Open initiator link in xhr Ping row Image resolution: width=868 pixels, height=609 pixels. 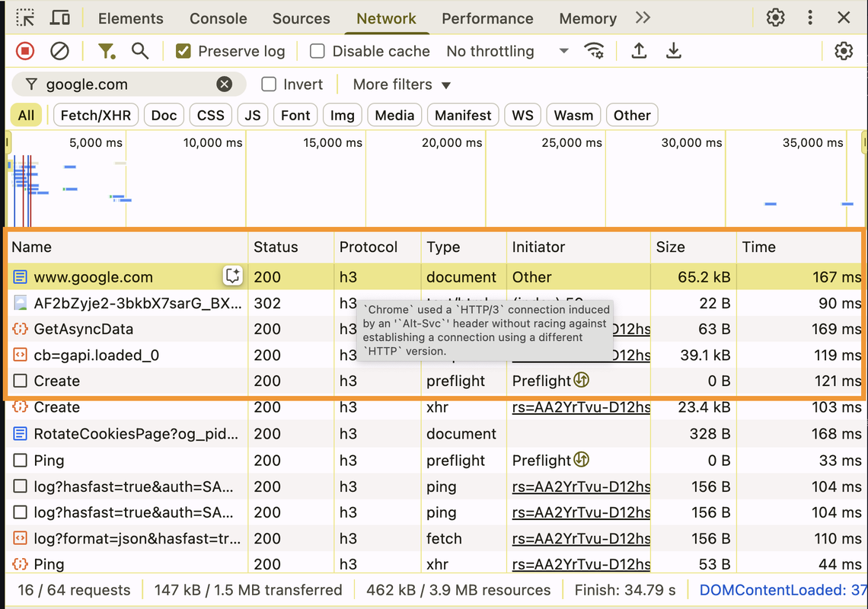[x=581, y=564]
